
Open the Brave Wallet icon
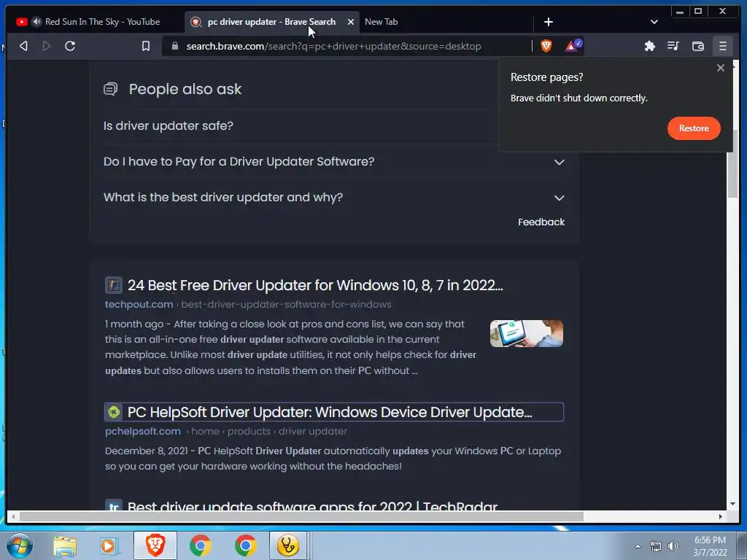click(x=698, y=46)
